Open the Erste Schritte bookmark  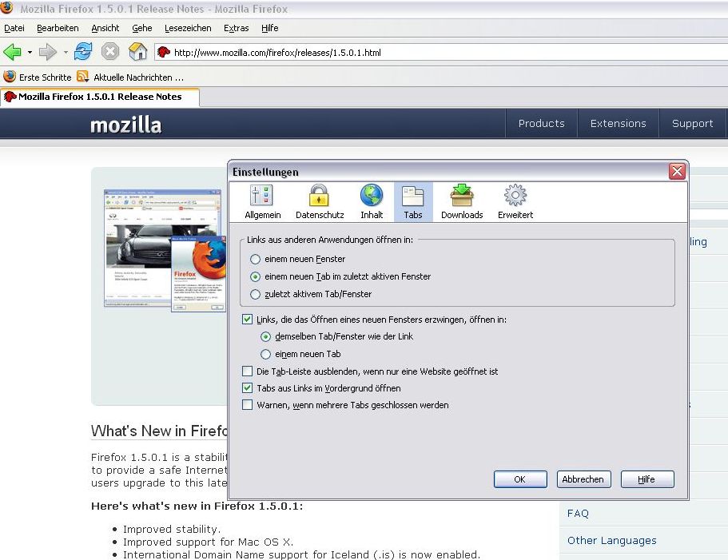coord(37,77)
